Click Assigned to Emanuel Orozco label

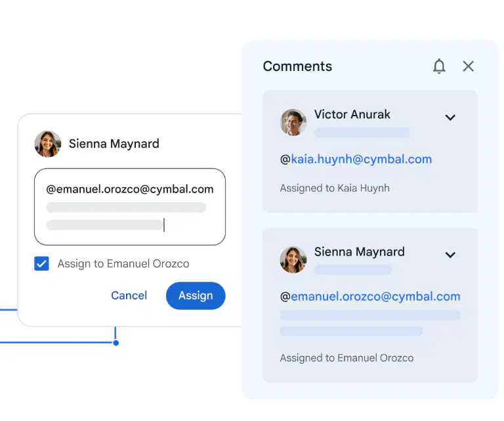click(346, 358)
